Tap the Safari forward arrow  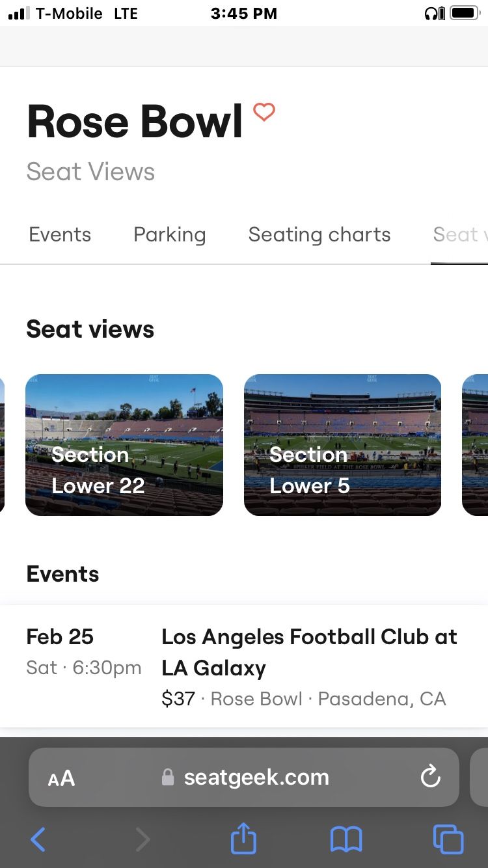(x=142, y=839)
